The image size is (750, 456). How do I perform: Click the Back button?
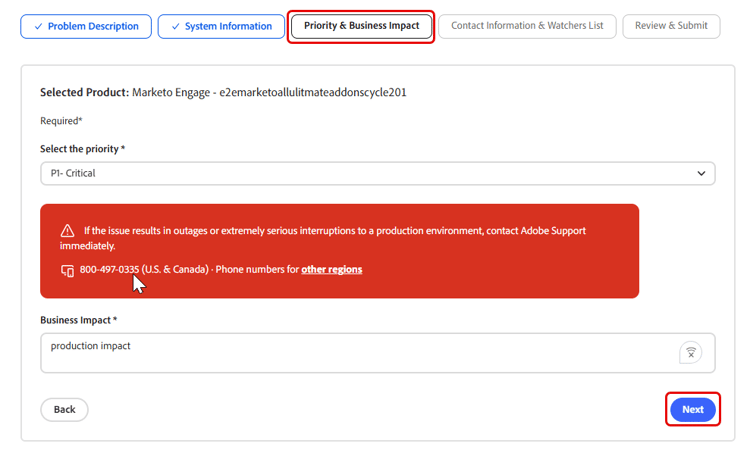coord(65,410)
